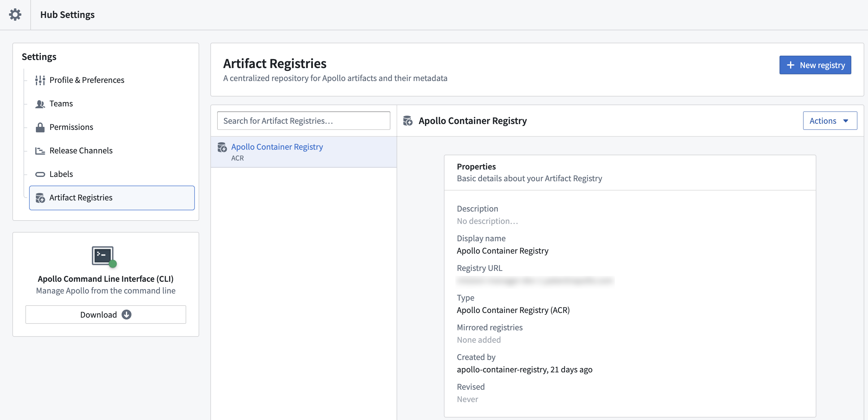868x420 pixels.
Task: Click the download arrow icon
Action: tap(126, 314)
